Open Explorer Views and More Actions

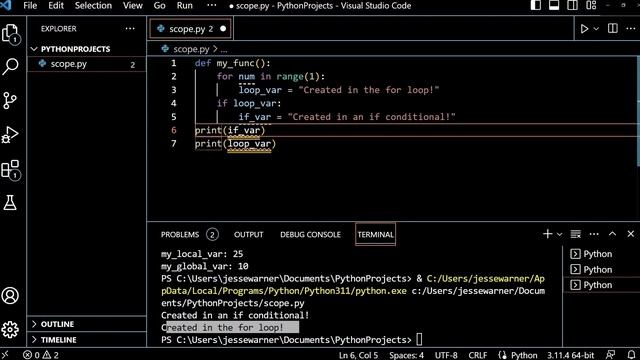coord(130,29)
